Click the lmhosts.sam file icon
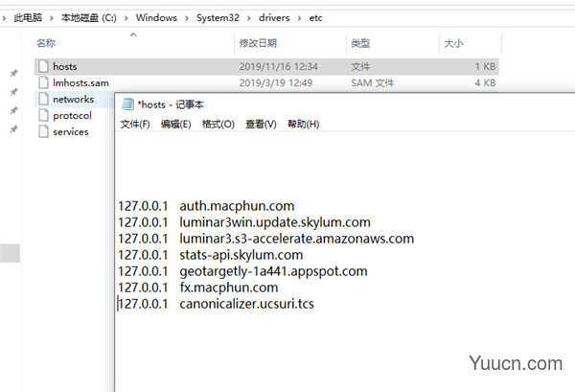The image size is (575, 392). (43, 82)
